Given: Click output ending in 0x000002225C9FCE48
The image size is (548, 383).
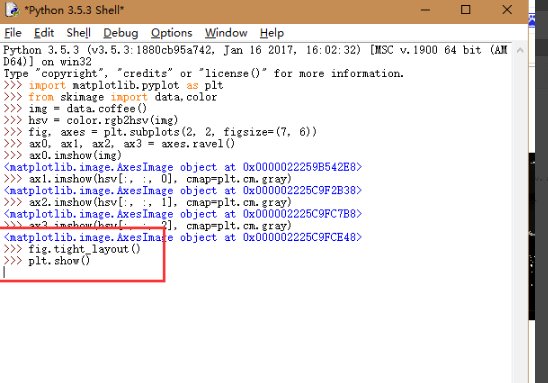Looking at the screenshot, I should (182, 237).
